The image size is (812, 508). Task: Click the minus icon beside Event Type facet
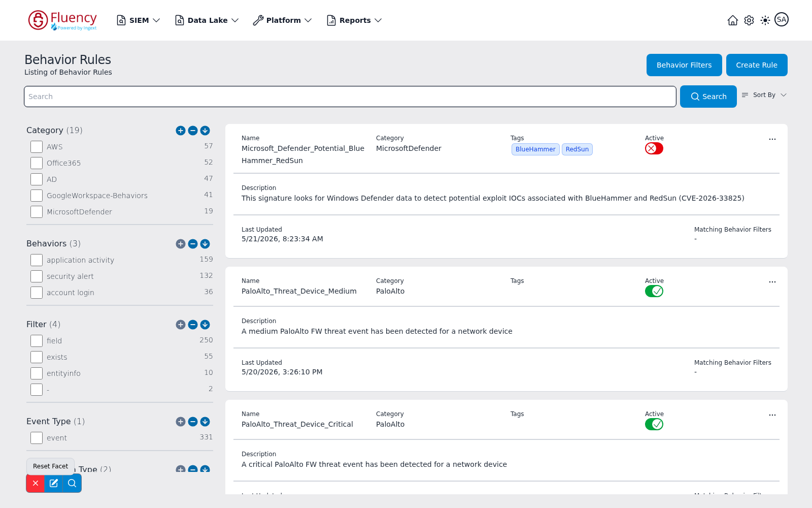point(193,422)
